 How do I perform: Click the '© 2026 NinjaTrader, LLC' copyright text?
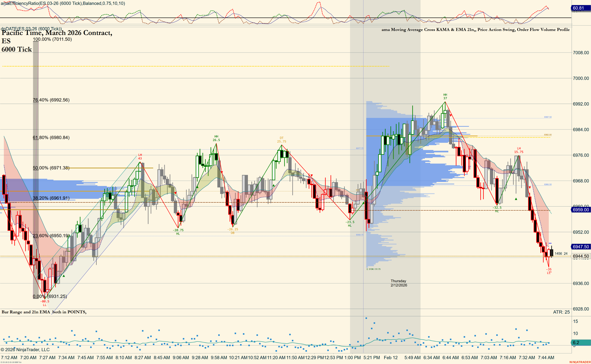pyautogui.click(x=25, y=350)
